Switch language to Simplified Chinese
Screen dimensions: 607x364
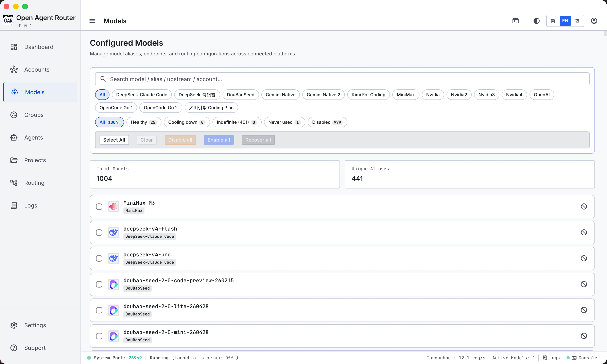tap(553, 21)
